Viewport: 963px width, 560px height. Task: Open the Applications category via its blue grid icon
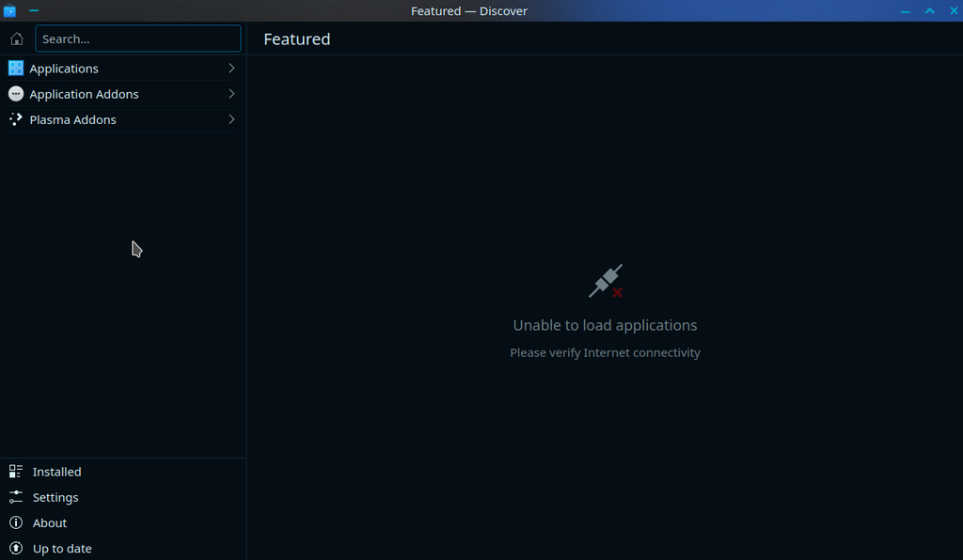[16, 68]
